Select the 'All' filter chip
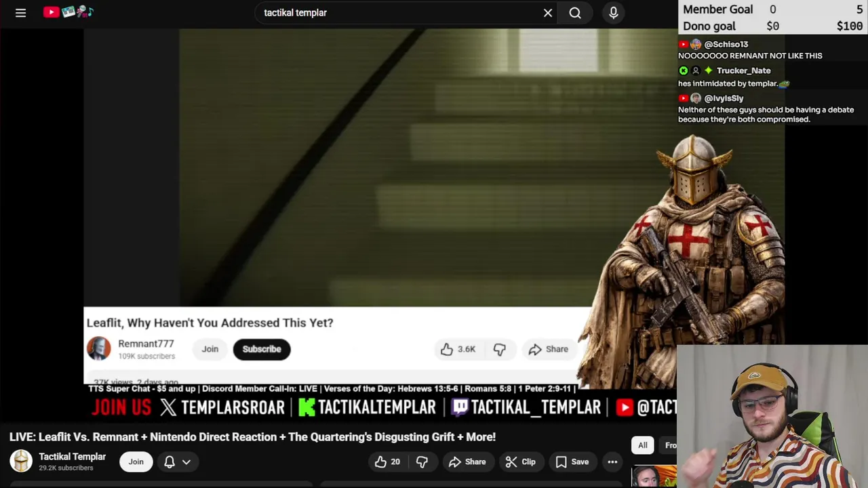868x488 pixels. (x=643, y=445)
